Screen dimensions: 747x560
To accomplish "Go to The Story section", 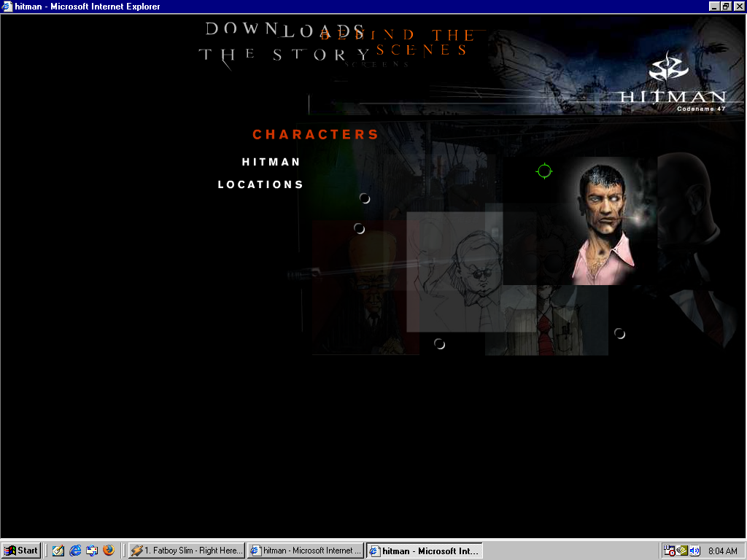I will point(285,55).
